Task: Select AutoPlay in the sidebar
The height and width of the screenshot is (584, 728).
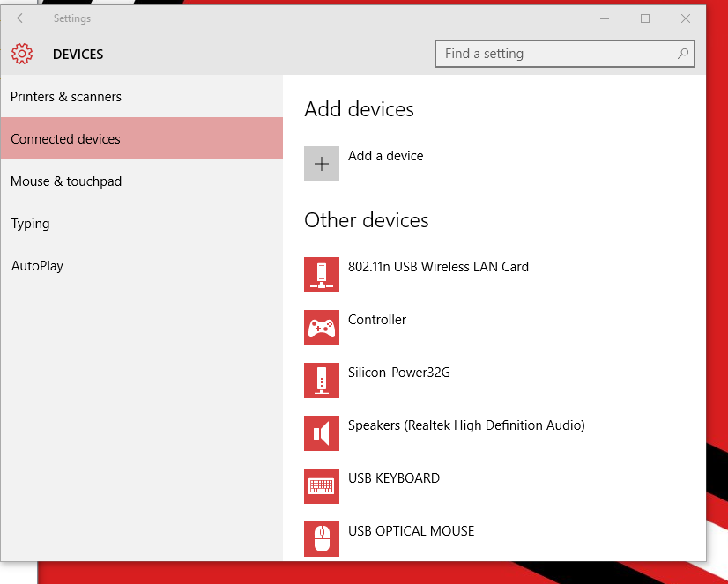Action: click(x=37, y=266)
